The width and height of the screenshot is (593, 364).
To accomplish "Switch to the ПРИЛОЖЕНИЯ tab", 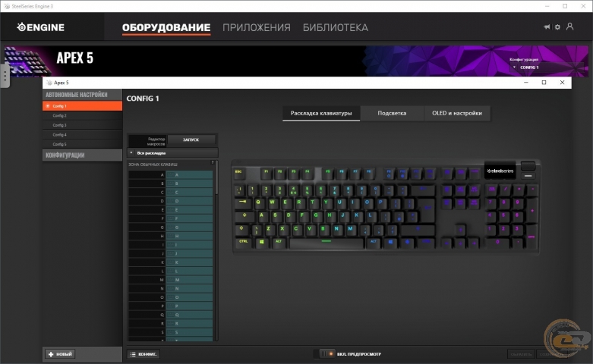I will click(257, 27).
